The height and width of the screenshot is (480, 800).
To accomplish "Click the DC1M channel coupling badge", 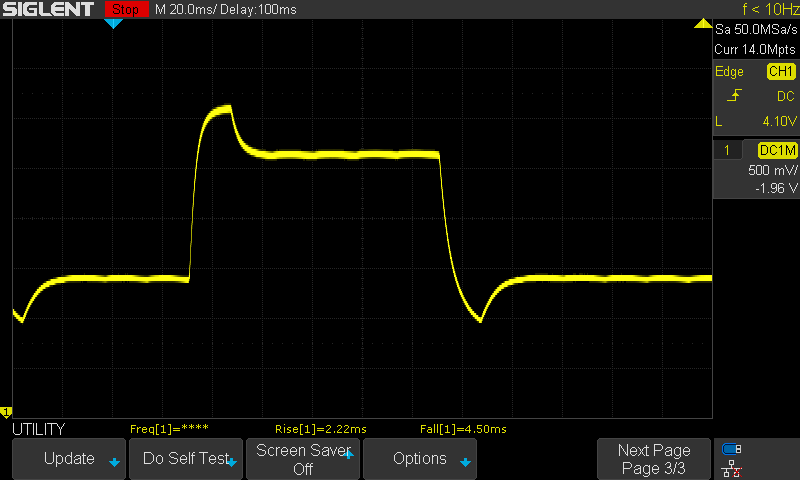I will click(x=778, y=150).
